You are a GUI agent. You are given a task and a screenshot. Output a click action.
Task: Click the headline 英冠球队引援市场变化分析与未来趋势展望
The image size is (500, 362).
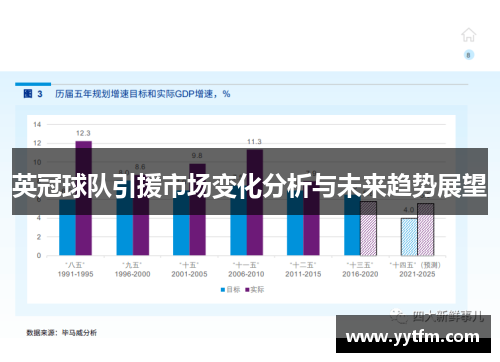click(250, 185)
